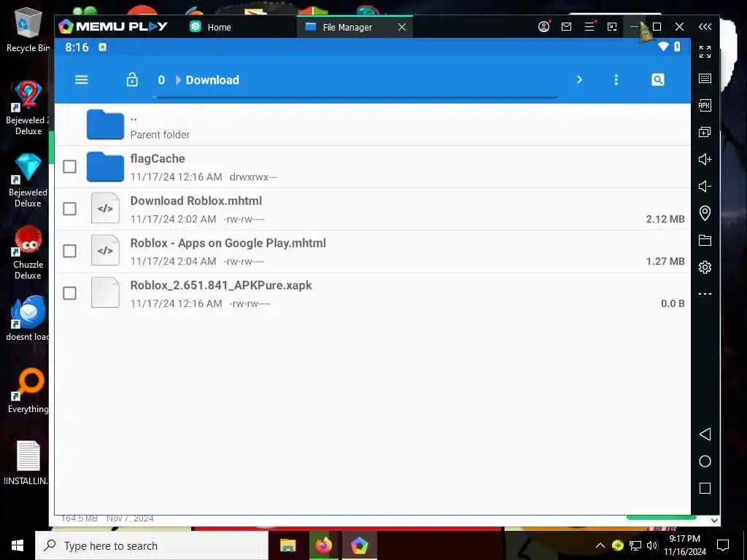The image size is (747, 560).
Task: Tap the Android home circle button
Action: pos(705,461)
